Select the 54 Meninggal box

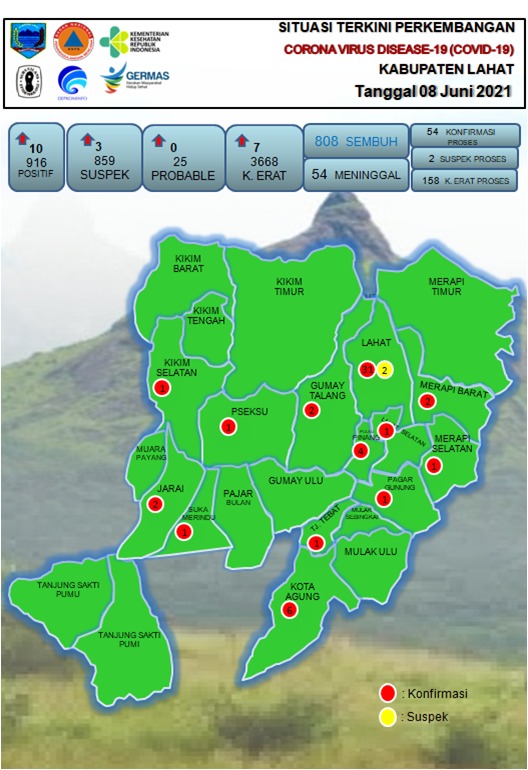click(356, 174)
